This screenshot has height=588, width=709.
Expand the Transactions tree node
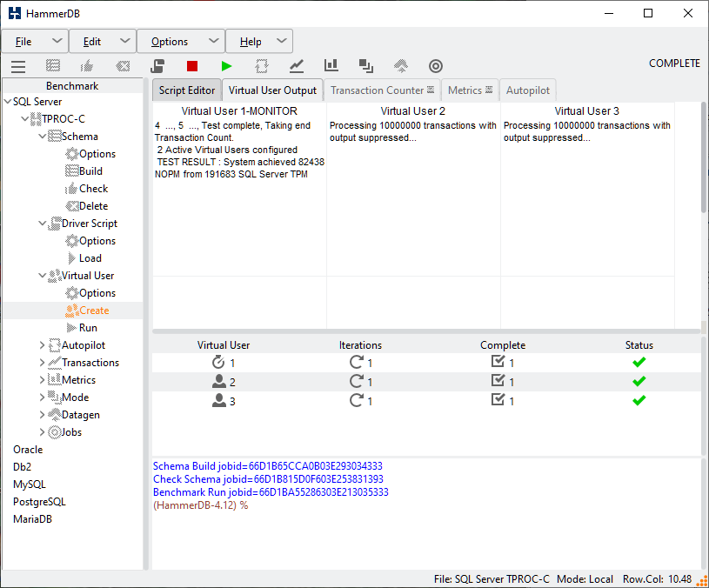42,363
